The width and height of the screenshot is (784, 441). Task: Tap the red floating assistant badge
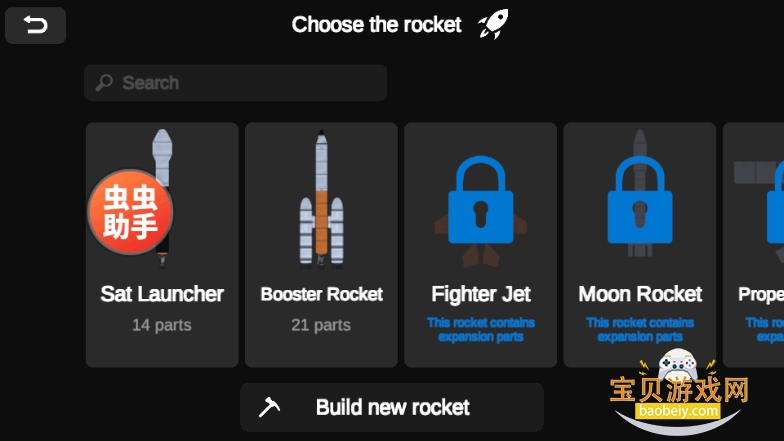pos(130,212)
